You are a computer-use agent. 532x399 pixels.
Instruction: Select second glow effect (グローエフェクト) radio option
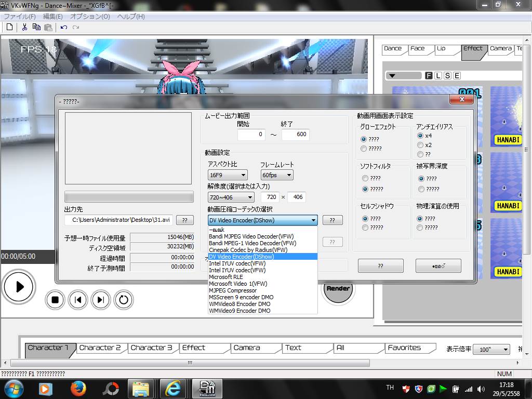[364, 149]
